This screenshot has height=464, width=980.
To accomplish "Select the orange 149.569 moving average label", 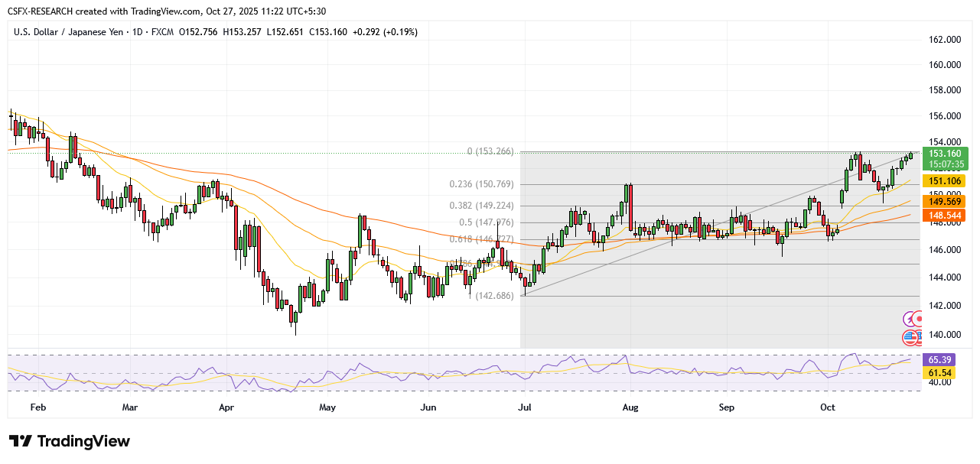I will click(946, 200).
